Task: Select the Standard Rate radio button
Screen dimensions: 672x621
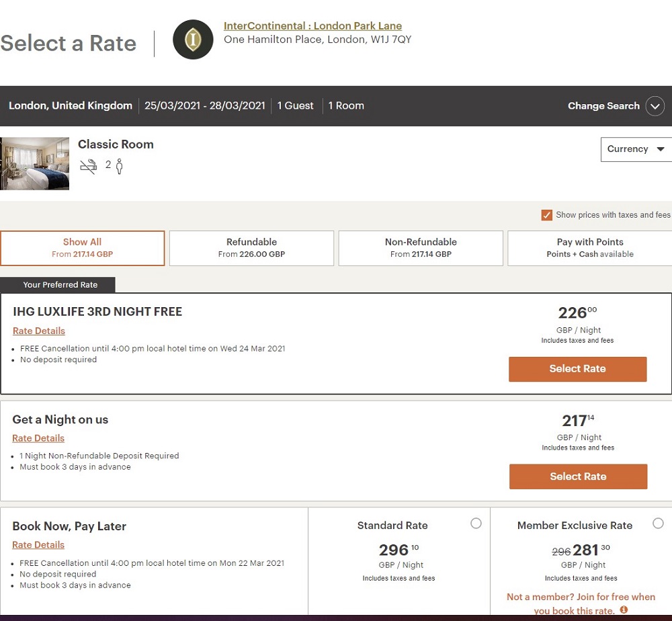Action: (476, 524)
